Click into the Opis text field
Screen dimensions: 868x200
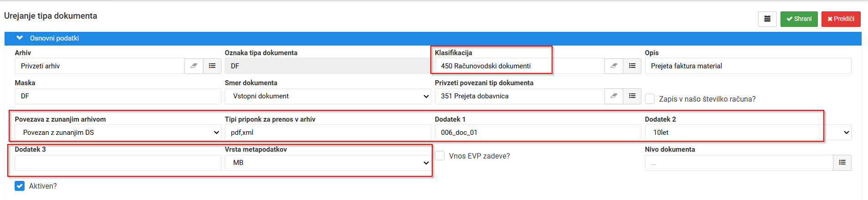click(748, 66)
